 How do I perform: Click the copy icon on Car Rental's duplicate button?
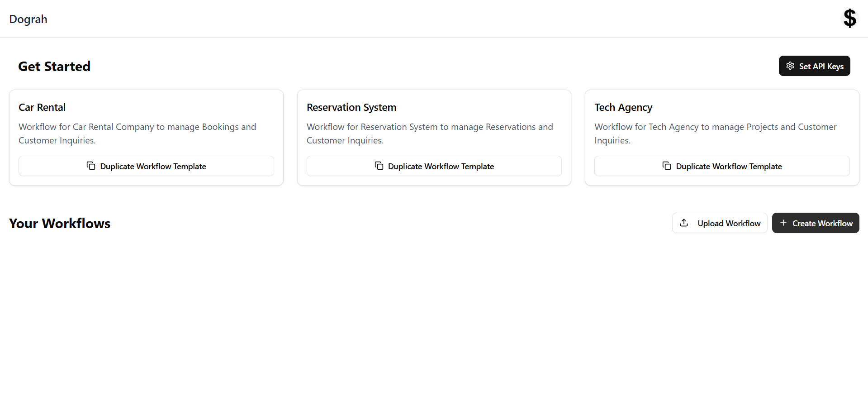pyautogui.click(x=90, y=166)
